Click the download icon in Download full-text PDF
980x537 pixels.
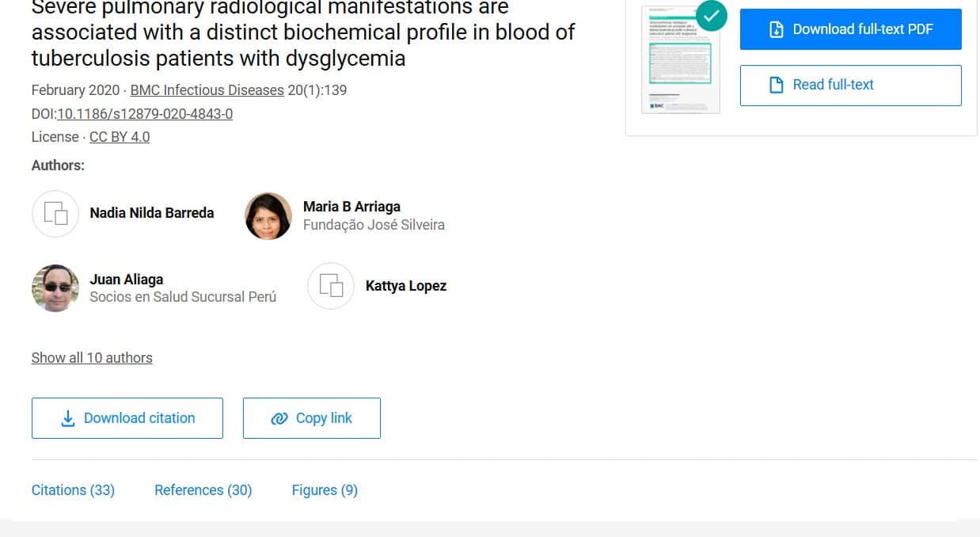pyautogui.click(x=777, y=29)
